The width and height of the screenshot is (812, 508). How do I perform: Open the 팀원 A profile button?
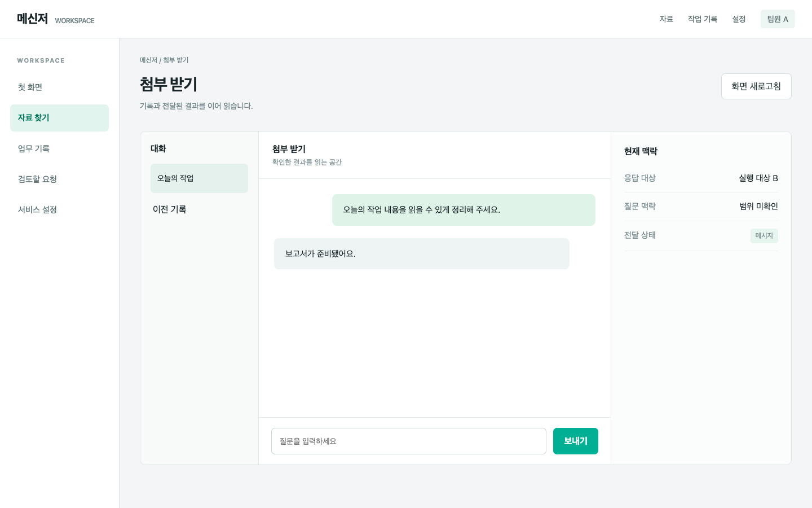point(778,19)
